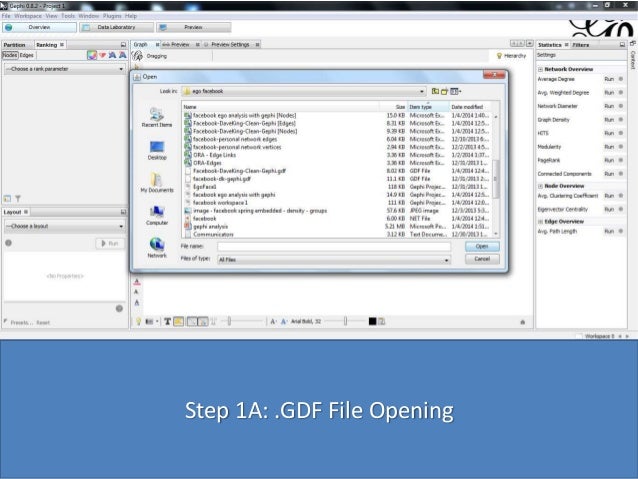Run the Graph Density statistic

[x=609, y=120]
